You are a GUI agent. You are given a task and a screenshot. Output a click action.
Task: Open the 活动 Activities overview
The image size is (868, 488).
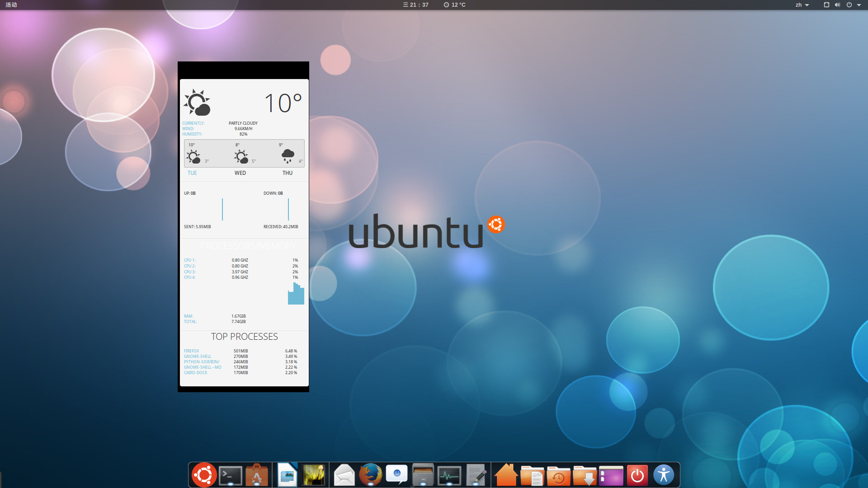11,5
